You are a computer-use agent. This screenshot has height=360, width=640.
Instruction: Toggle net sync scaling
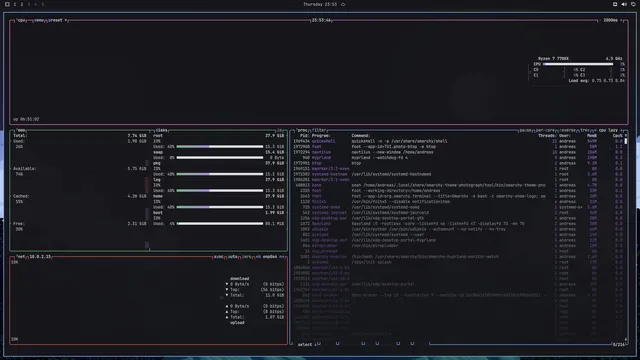pos(219,257)
